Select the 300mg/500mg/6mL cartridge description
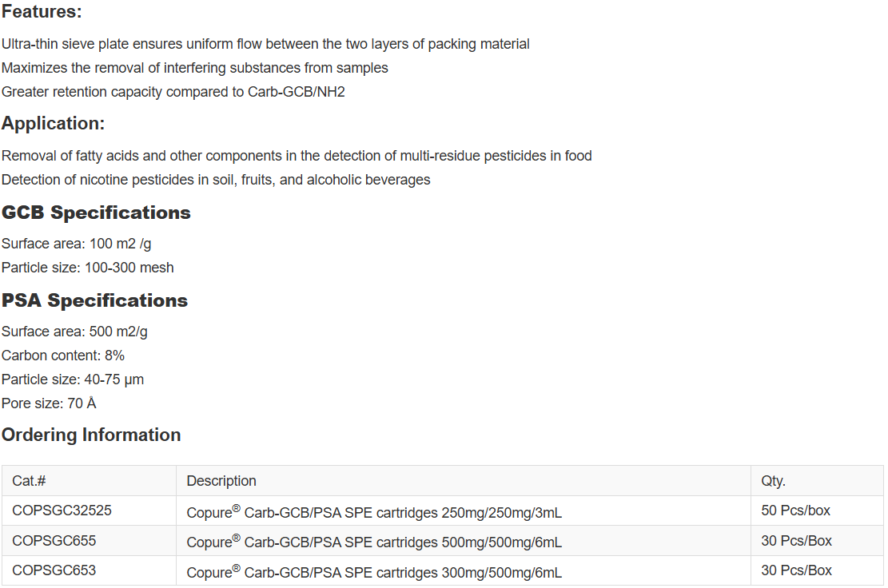This screenshot has width=888, height=588. (x=374, y=573)
